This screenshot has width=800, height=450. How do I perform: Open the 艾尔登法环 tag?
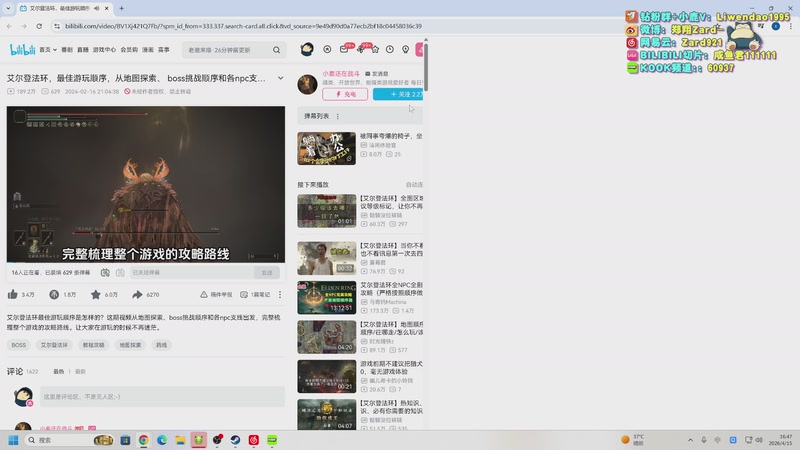[x=54, y=345]
